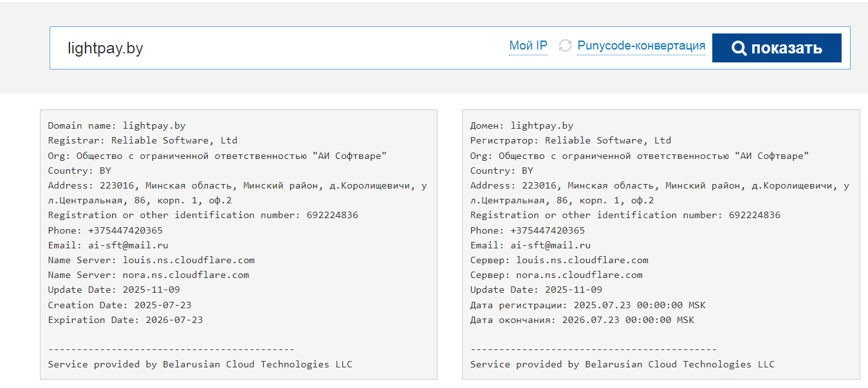Click 'Сервер: louis.ns.cloudflare.com' entry
Image resolution: width=868 pixels, height=388 pixels.
click(559, 260)
